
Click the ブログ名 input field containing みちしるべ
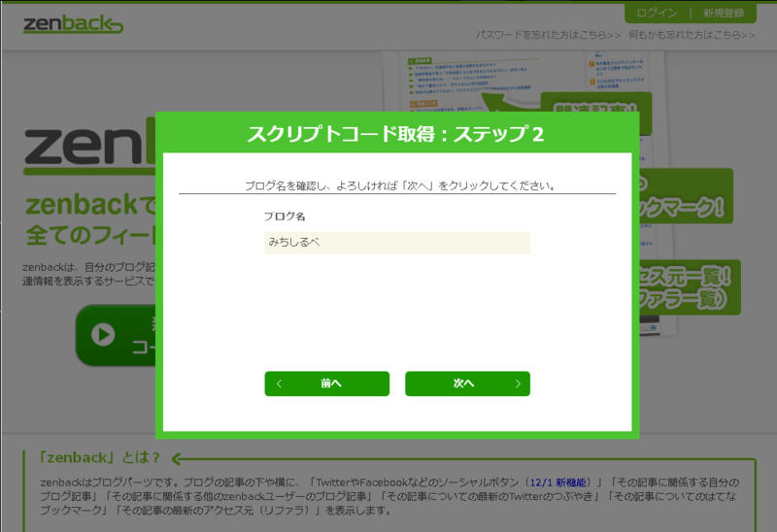tap(397, 243)
